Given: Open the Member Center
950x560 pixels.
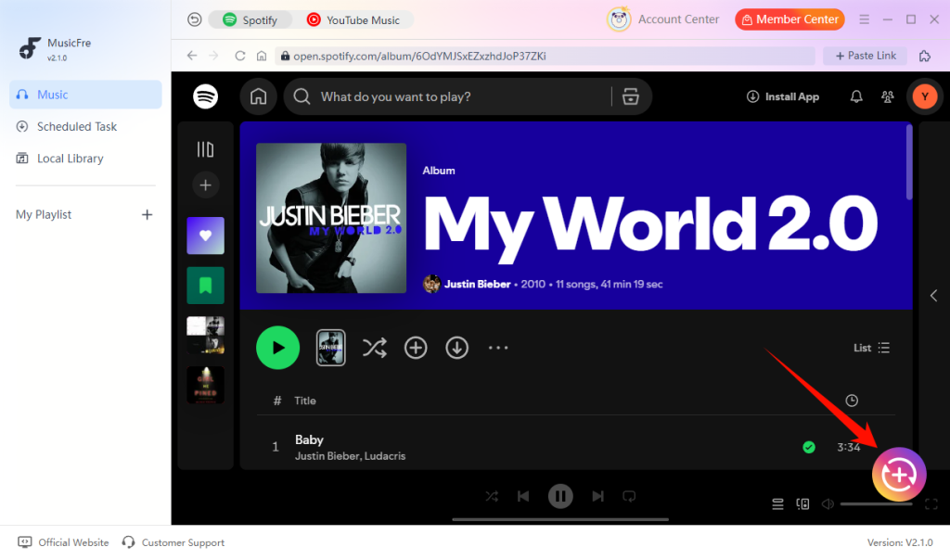Looking at the screenshot, I should coord(790,19).
